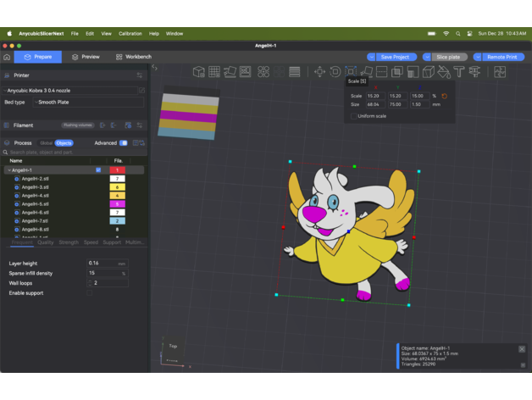The image size is (532, 400).
Task: Collapse the AngelH-1 tree node
Action: pyautogui.click(x=9, y=170)
